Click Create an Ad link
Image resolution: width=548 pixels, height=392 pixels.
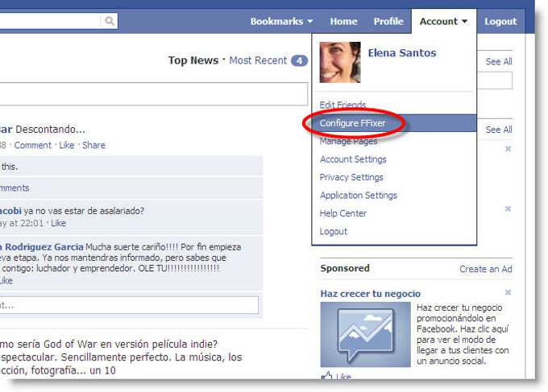pyautogui.click(x=485, y=269)
